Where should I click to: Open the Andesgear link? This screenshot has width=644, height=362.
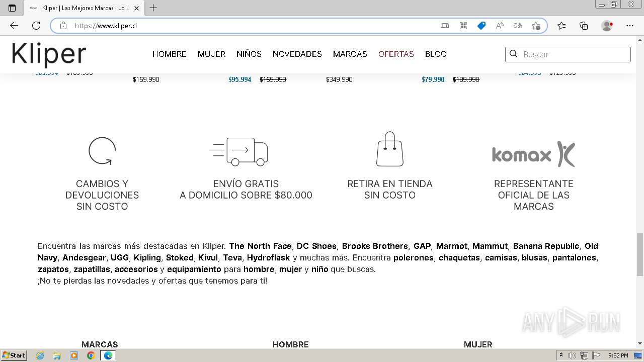84,257
